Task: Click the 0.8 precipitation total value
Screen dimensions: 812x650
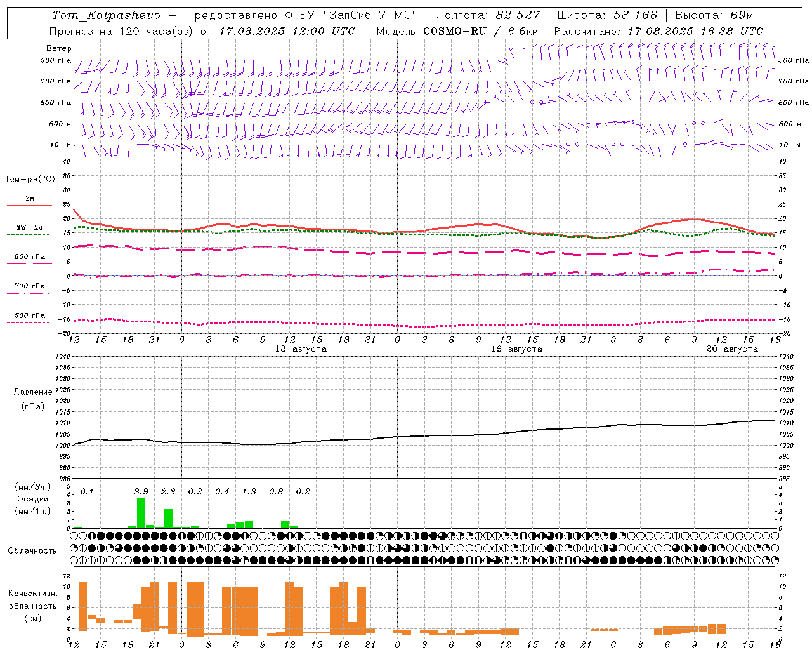Action: (276, 492)
